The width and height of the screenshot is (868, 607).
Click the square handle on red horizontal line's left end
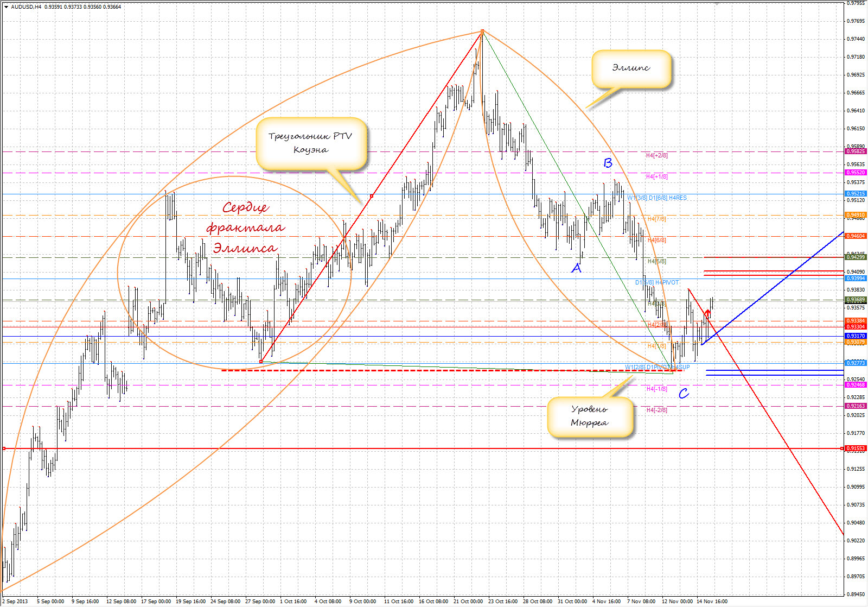(4, 448)
